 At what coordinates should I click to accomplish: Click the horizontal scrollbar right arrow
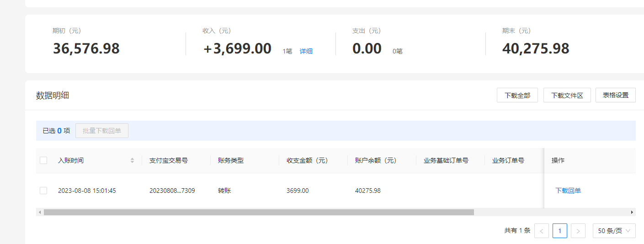[632, 212]
